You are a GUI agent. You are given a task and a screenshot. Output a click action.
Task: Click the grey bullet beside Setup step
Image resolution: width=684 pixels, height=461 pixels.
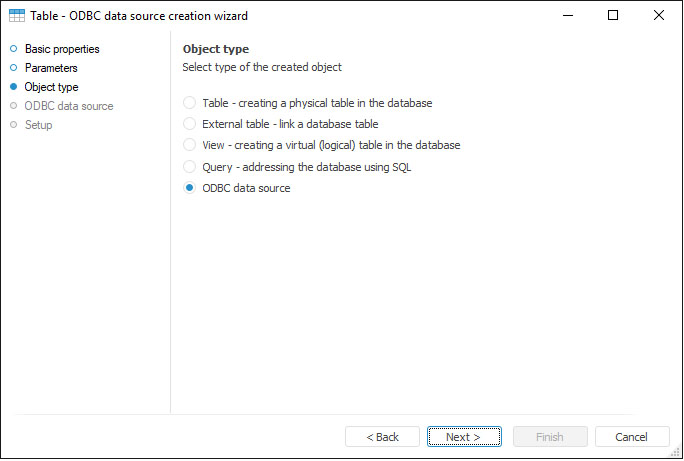(x=13, y=125)
